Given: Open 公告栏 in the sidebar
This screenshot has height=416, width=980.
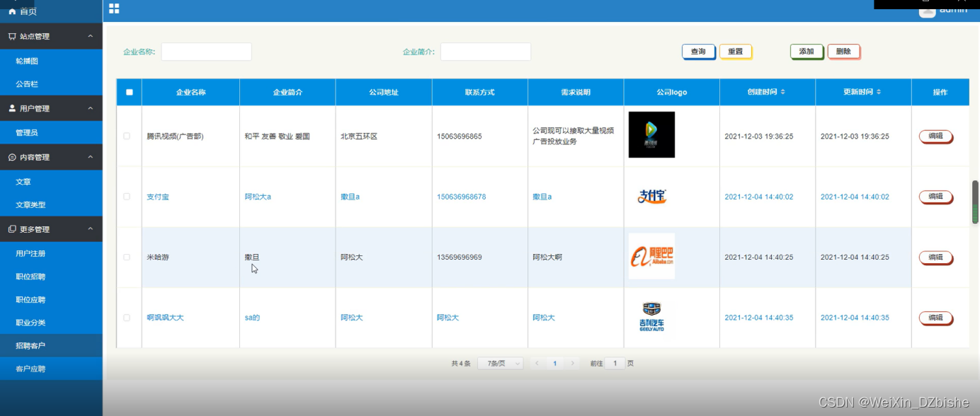Looking at the screenshot, I should (51, 84).
